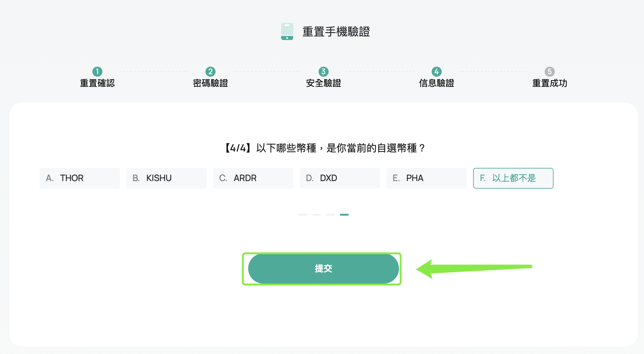The width and height of the screenshot is (644, 354).
Task: Toggle option F. 以上都不是
Action: (513, 178)
